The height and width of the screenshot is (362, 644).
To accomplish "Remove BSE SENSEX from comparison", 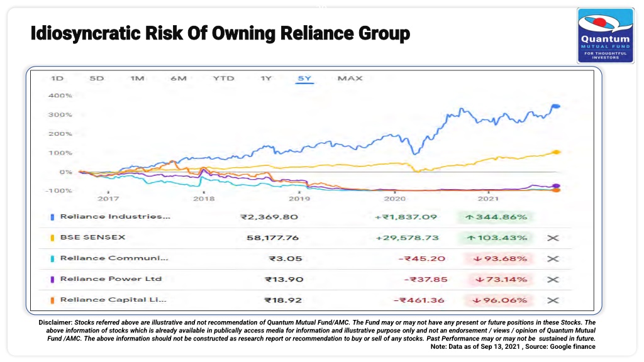I will click(x=553, y=238).
